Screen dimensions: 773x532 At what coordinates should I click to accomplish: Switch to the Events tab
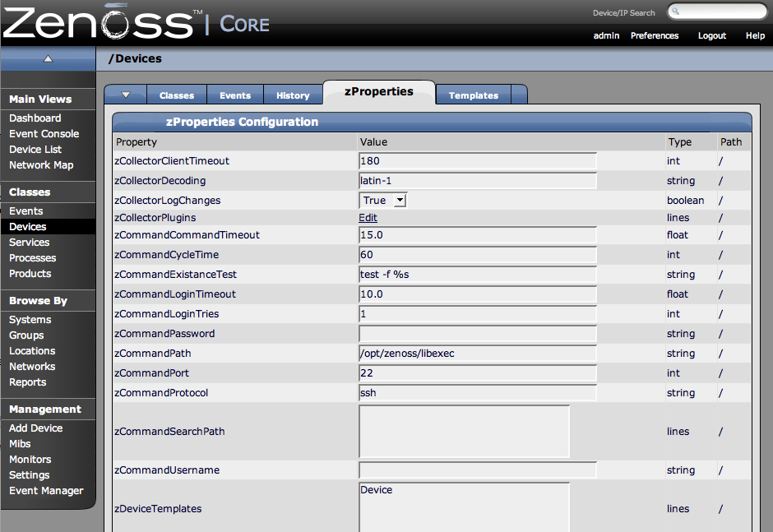point(235,95)
